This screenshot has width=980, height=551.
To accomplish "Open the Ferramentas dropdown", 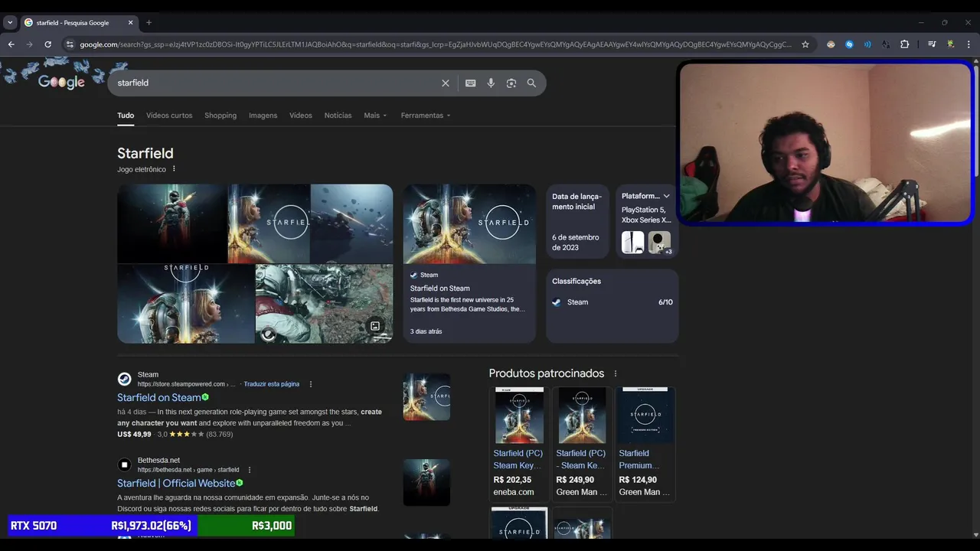I will coord(426,116).
